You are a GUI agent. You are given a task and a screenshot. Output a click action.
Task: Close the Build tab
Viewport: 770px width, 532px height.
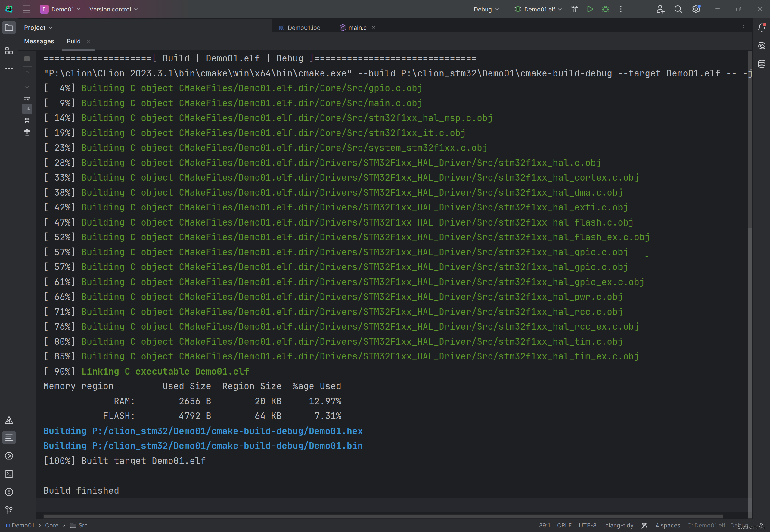(88, 41)
